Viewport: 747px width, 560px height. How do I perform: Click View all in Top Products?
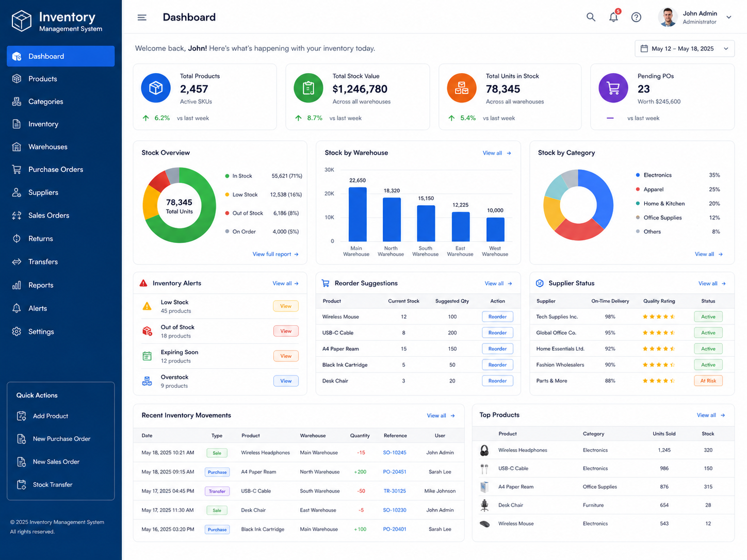(711, 415)
